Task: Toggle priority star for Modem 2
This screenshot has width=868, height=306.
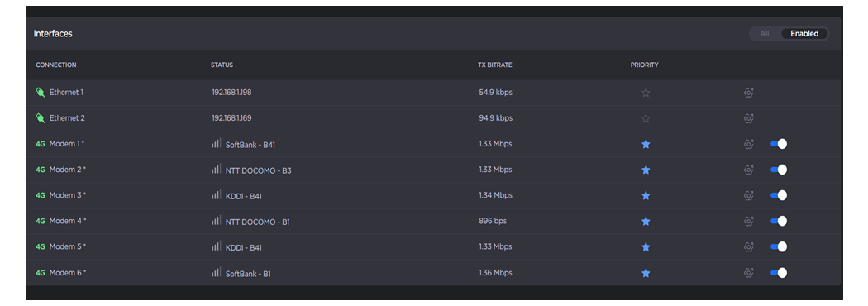Action: coord(646,170)
